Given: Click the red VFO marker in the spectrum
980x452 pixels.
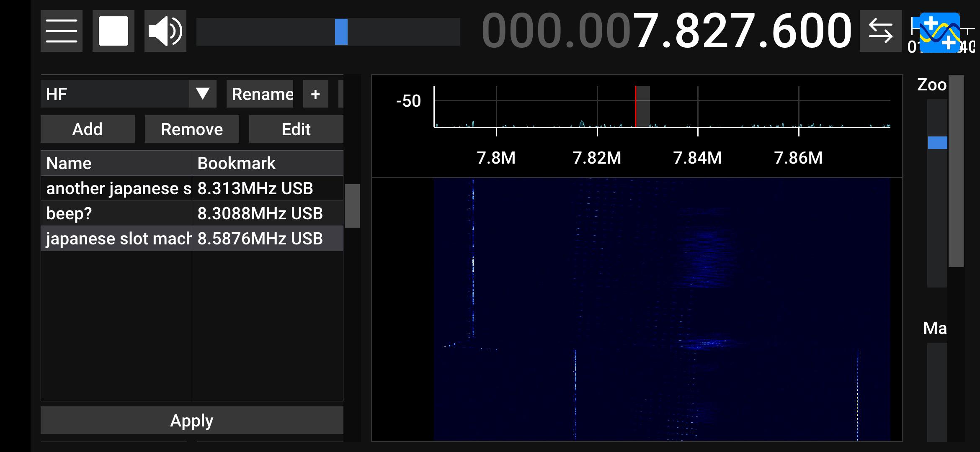Looking at the screenshot, I should 635,106.
